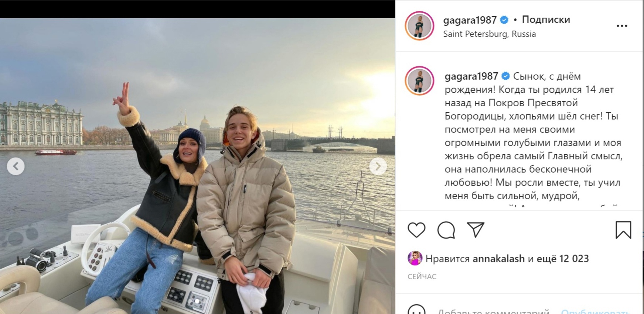Toggle Подписки following status
644x314 pixels.
546,20
